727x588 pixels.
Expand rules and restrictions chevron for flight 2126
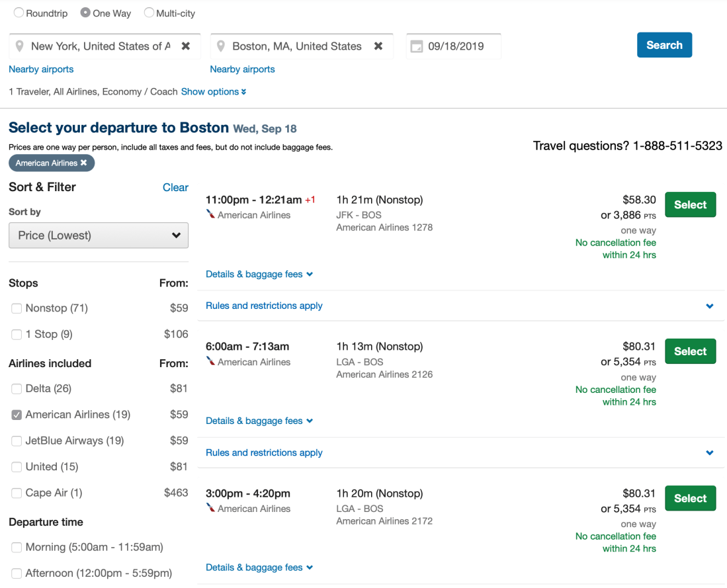[709, 453]
